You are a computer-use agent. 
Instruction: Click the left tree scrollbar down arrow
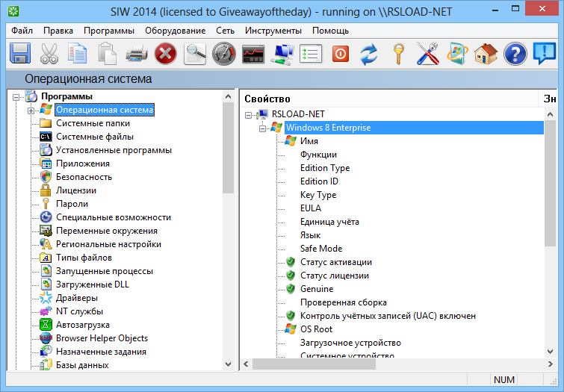click(x=228, y=364)
